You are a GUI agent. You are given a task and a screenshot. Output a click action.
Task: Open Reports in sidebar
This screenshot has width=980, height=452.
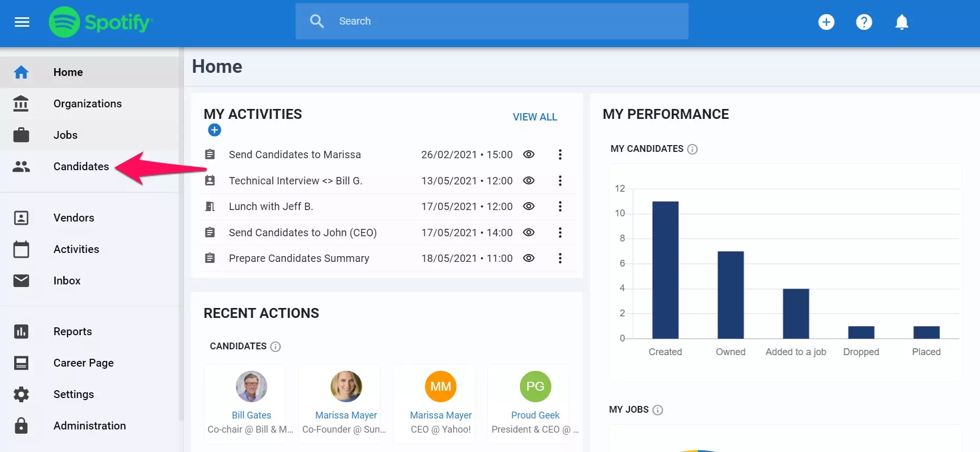point(73,332)
